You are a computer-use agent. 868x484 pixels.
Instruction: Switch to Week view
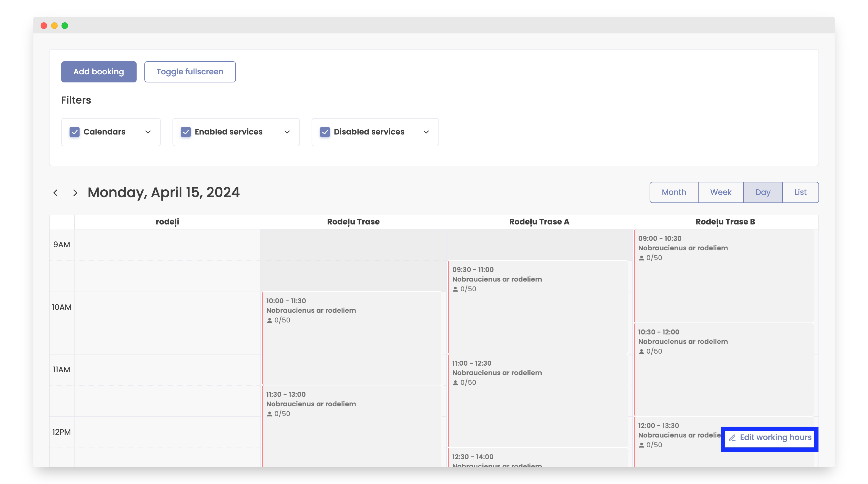(721, 192)
